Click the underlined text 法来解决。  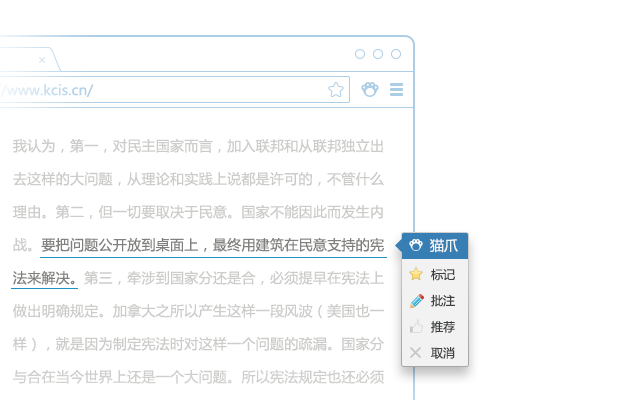(x=44, y=278)
